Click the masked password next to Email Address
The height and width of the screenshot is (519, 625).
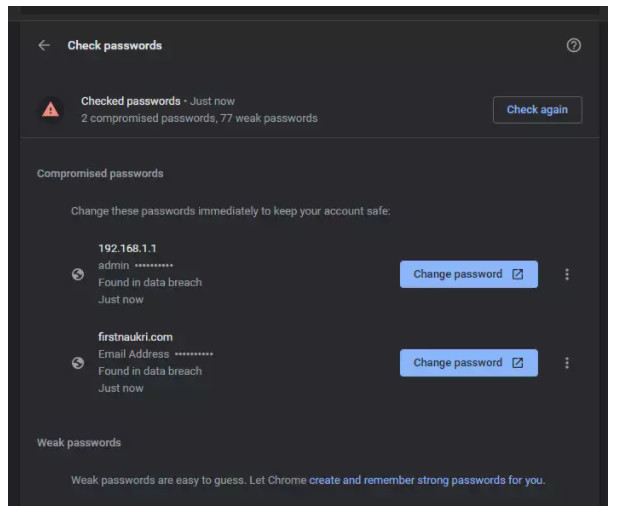194,355
